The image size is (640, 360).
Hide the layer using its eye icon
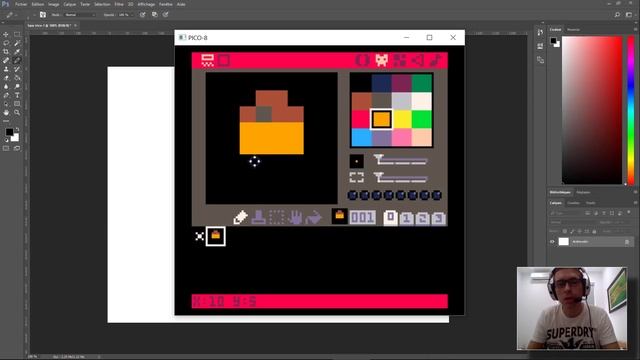552,242
